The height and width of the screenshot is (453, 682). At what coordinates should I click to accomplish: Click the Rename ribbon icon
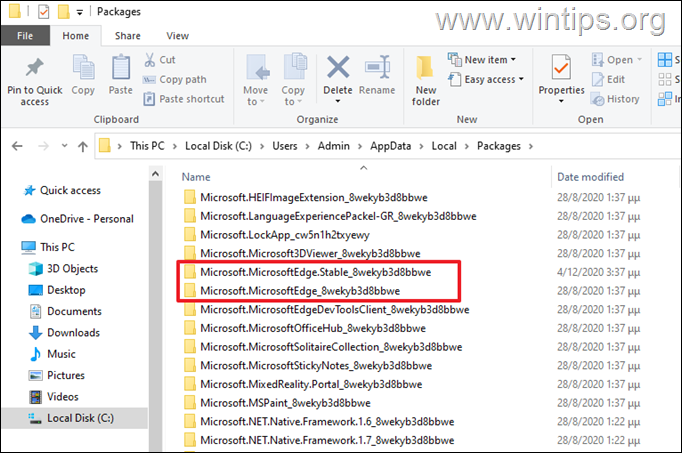[377, 67]
